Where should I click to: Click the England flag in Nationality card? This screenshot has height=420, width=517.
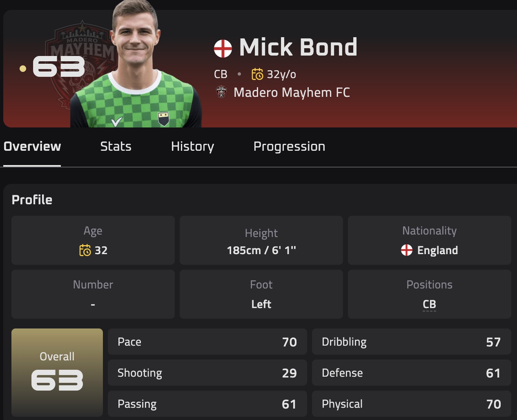point(407,250)
